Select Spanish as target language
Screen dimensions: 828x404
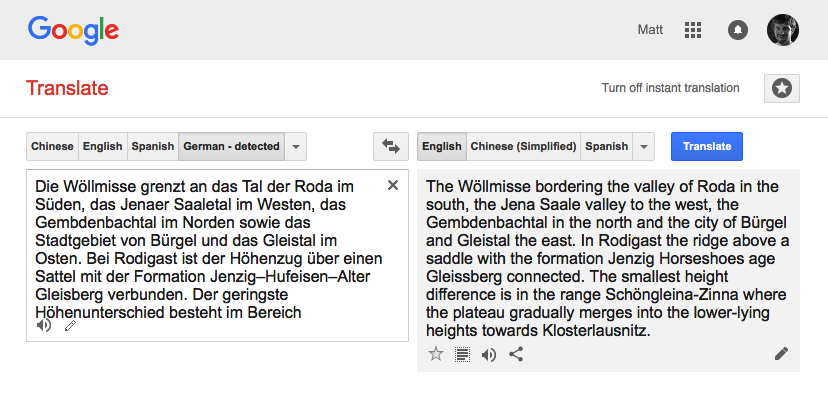pyautogui.click(x=607, y=146)
